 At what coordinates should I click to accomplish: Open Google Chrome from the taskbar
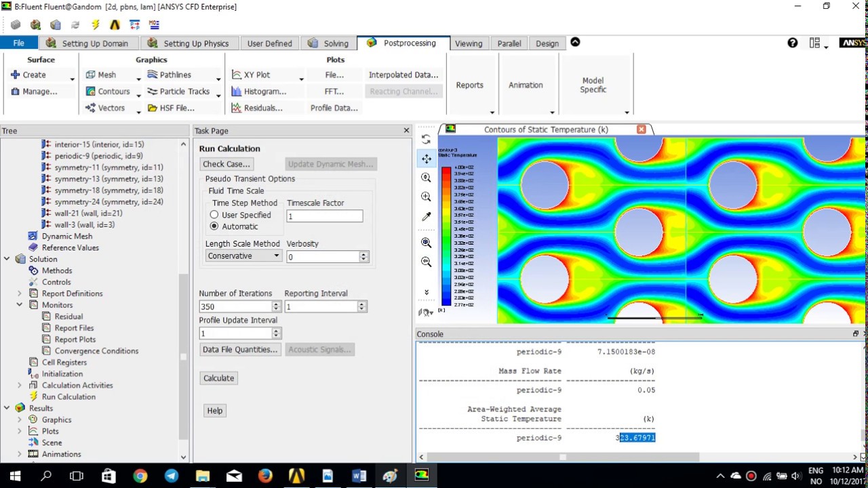click(x=140, y=476)
